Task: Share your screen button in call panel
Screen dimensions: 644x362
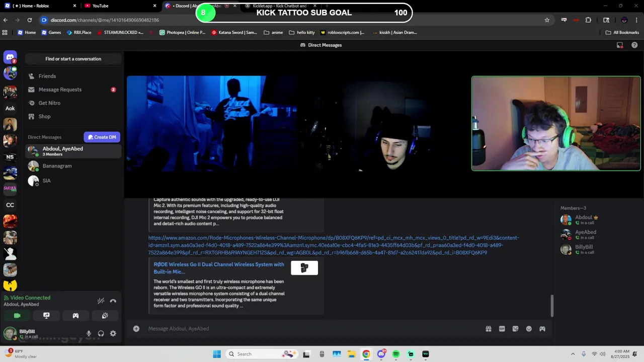Action: (x=46, y=316)
